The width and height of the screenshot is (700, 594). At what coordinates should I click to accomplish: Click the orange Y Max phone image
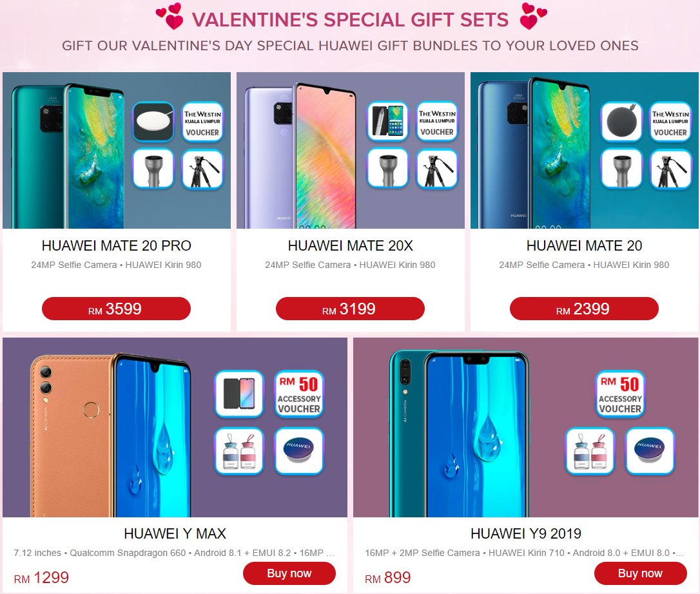tap(111, 435)
